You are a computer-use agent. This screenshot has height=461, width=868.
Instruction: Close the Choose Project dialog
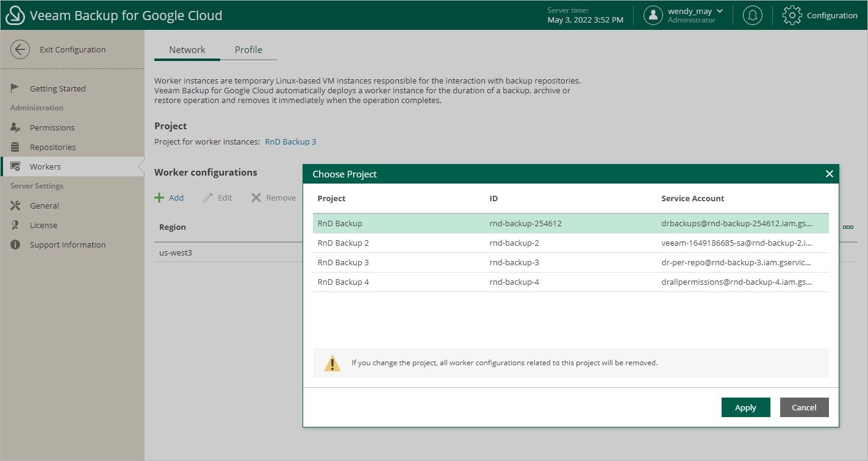[x=829, y=174]
